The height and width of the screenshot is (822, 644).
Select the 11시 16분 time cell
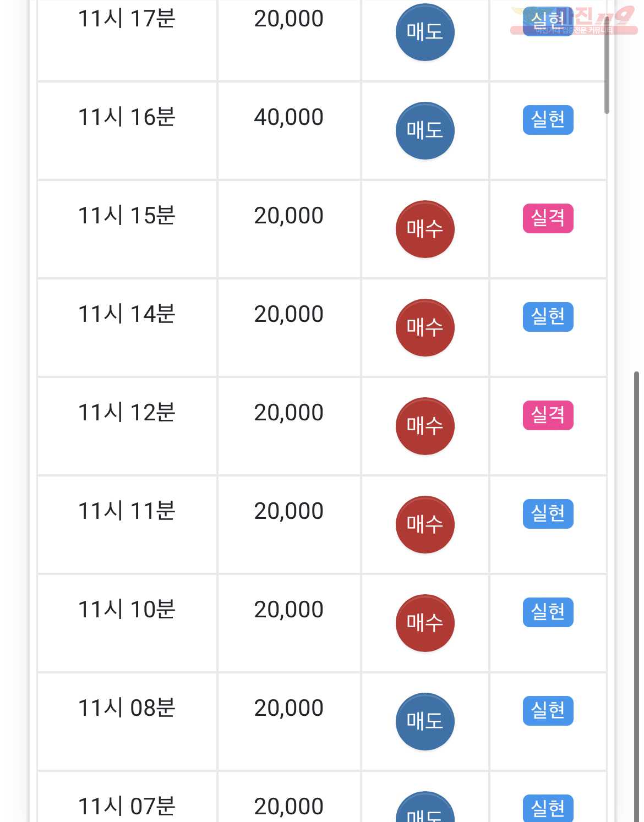127,131
